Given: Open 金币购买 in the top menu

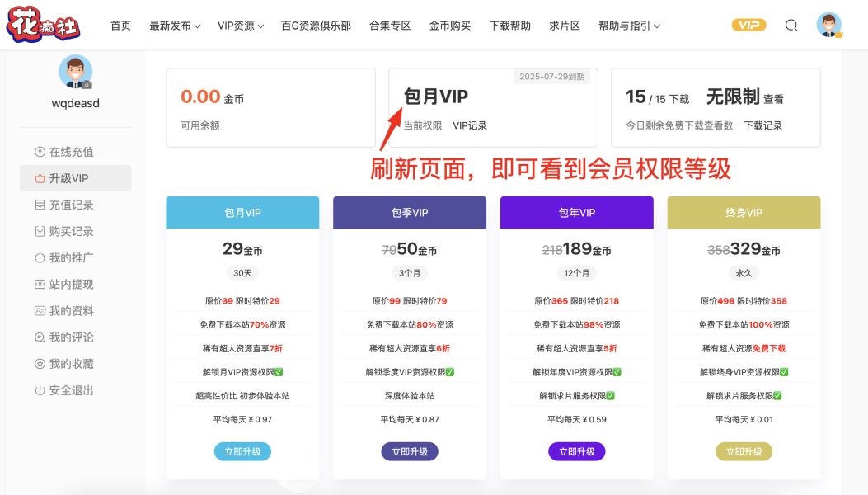Looking at the screenshot, I should coord(450,26).
